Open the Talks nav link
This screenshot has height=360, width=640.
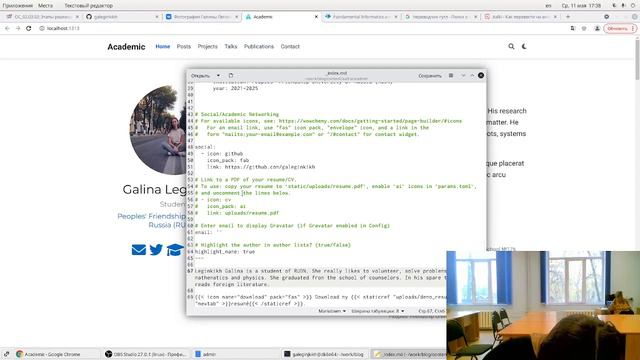click(x=231, y=47)
